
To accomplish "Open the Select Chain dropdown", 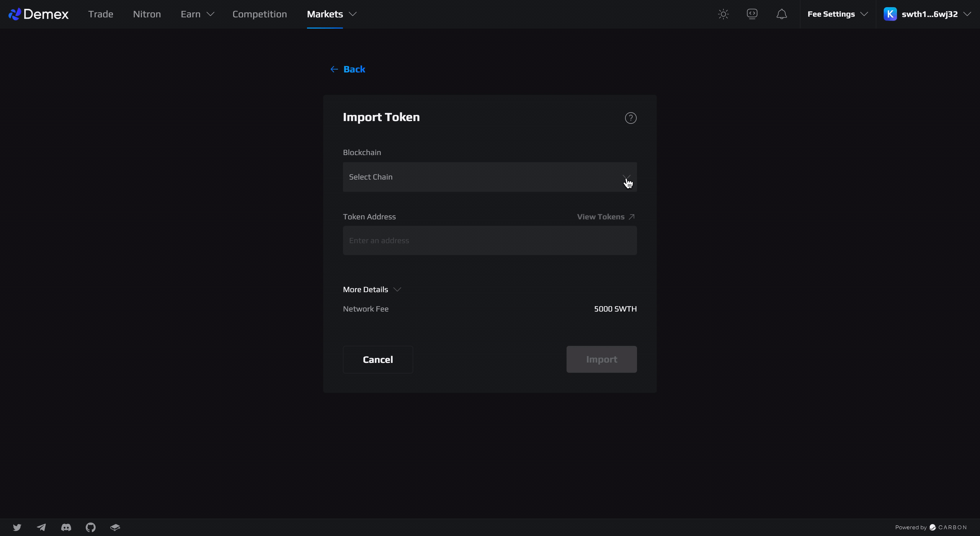I will coord(490,177).
